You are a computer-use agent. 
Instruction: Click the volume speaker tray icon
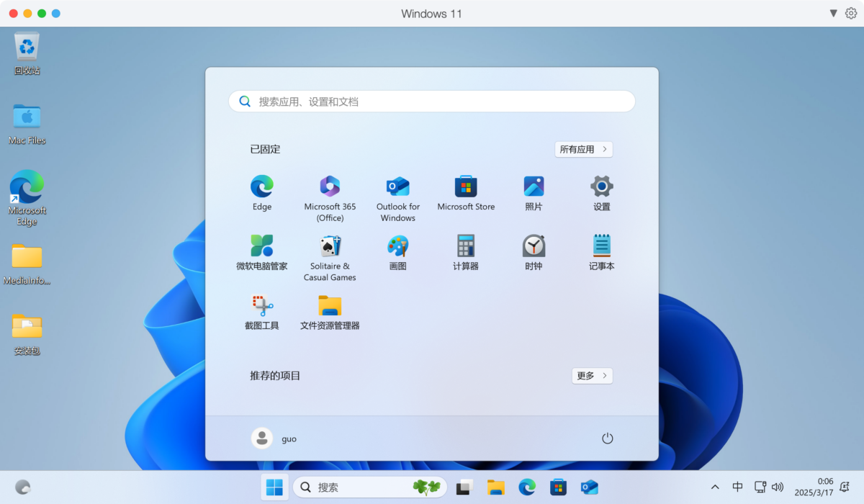[778, 487]
